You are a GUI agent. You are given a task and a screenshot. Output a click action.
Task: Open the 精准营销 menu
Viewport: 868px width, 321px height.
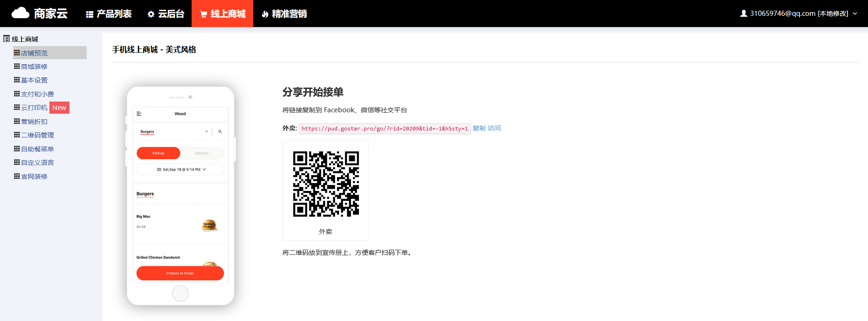284,14
